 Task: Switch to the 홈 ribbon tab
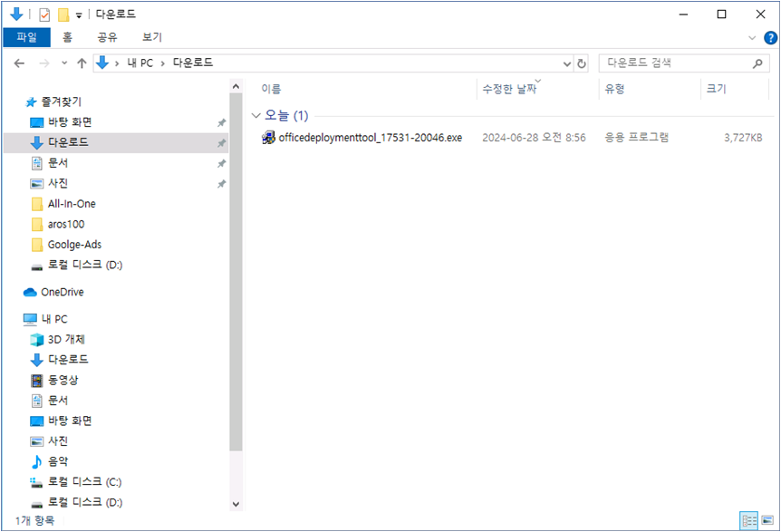67,37
